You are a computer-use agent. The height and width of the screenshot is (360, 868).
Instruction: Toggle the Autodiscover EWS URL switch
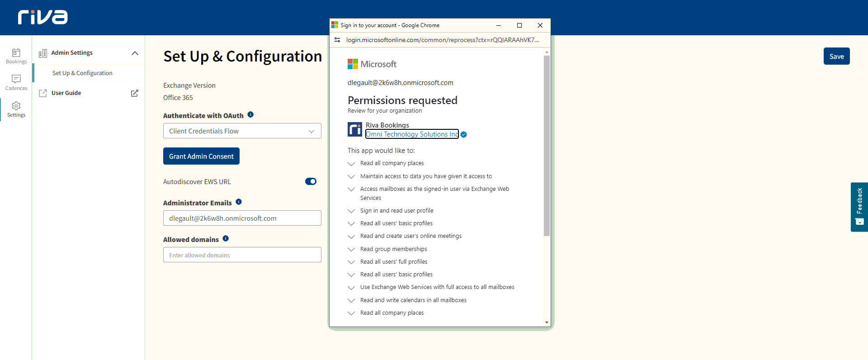pyautogui.click(x=311, y=181)
